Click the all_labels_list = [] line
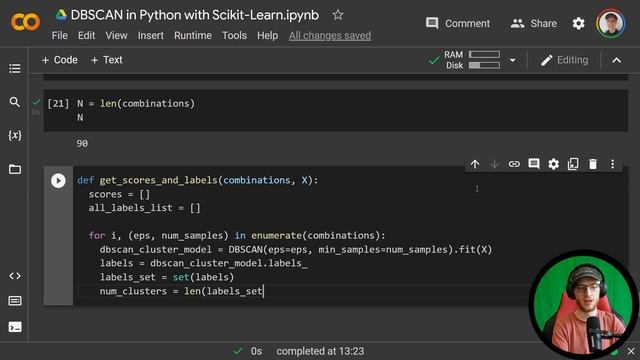This screenshot has width=640, height=360. pyautogui.click(x=144, y=208)
